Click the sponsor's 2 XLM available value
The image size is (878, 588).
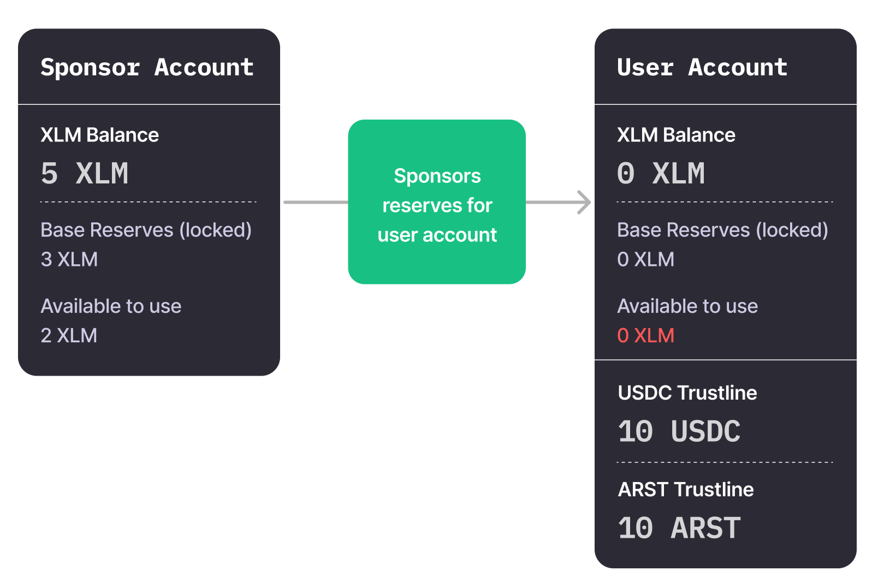[x=69, y=335]
